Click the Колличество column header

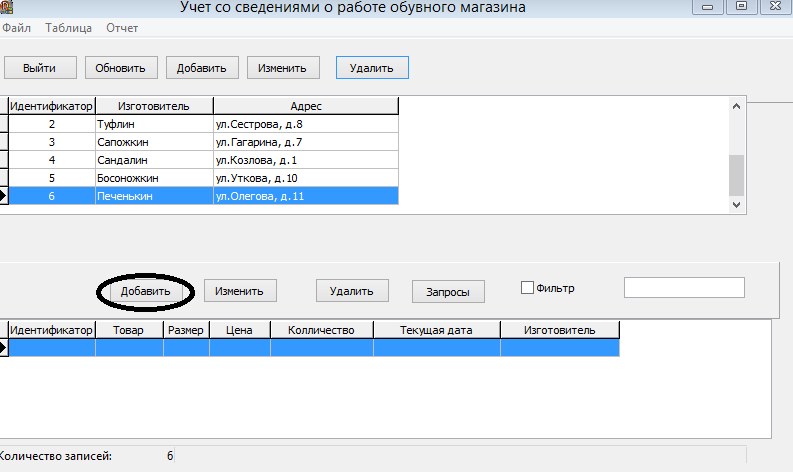pyautogui.click(x=322, y=330)
